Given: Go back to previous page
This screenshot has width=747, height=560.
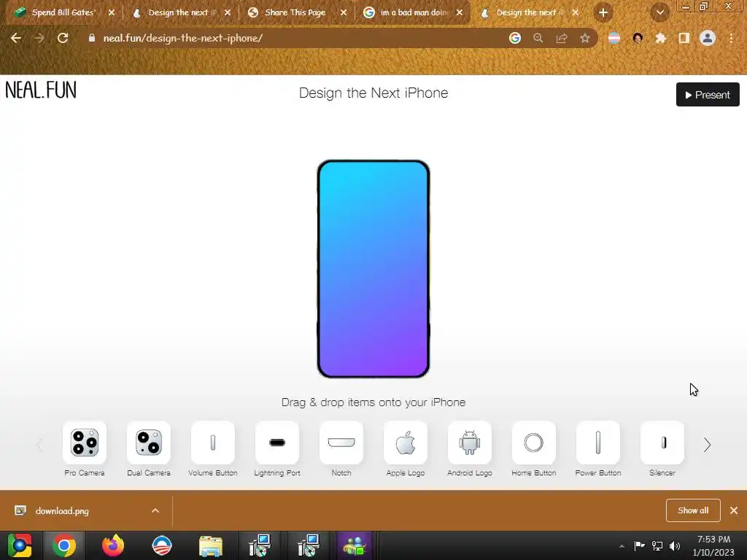Looking at the screenshot, I should [16, 38].
